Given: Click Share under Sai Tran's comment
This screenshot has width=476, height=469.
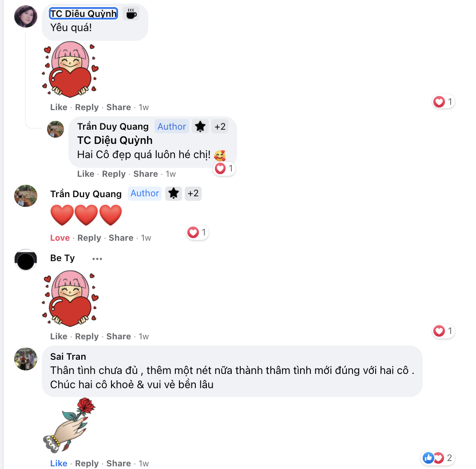Looking at the screenshot, I should [119, 463].
